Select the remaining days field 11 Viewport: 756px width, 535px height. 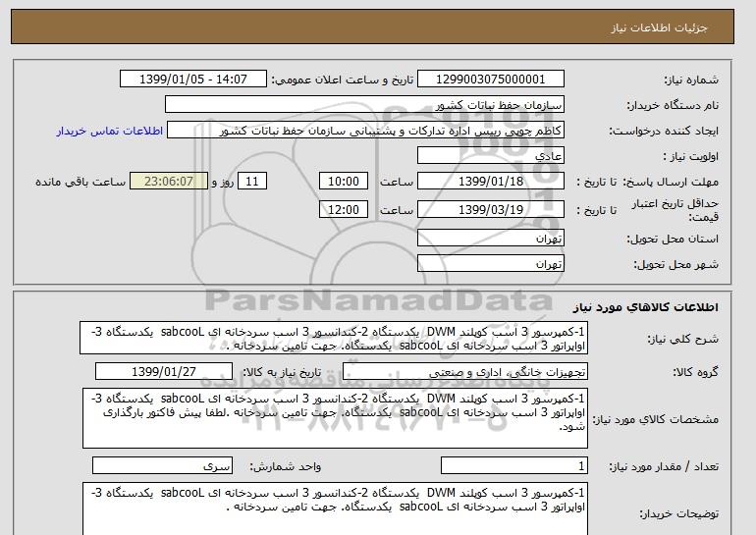(251, 182)
